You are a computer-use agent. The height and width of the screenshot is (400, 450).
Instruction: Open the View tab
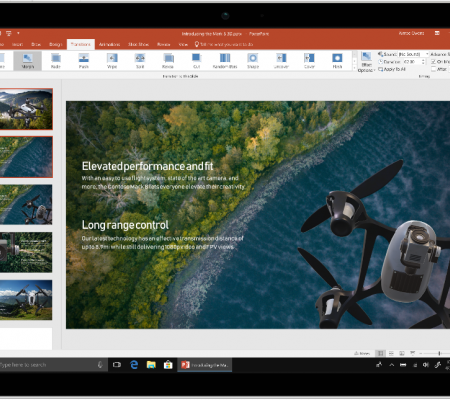(x=183, y=44)
